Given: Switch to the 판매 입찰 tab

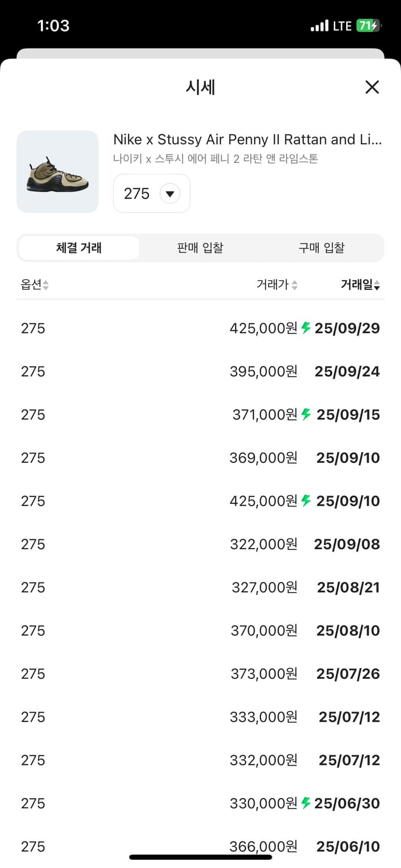Looking at the screenshot, I should click(x=200, y=248).
